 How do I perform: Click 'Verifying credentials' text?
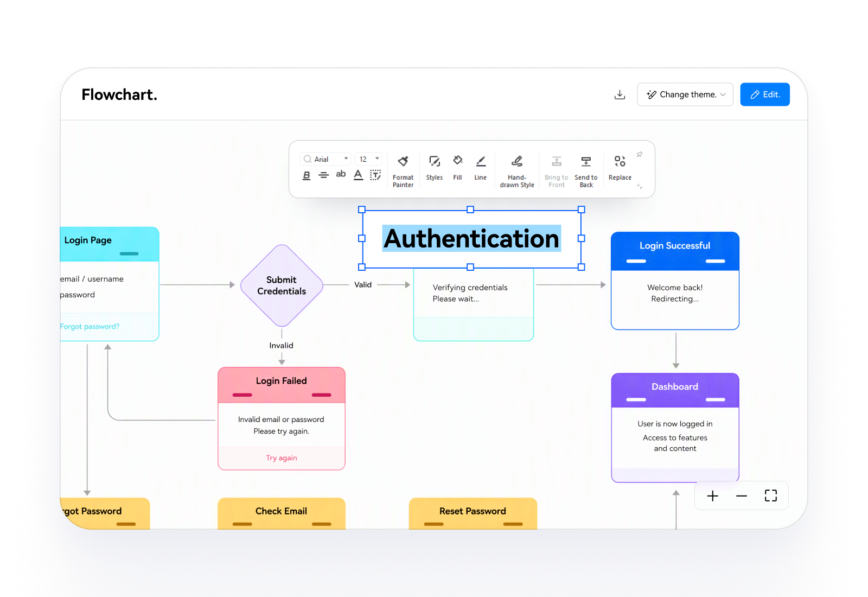[470, 288]
